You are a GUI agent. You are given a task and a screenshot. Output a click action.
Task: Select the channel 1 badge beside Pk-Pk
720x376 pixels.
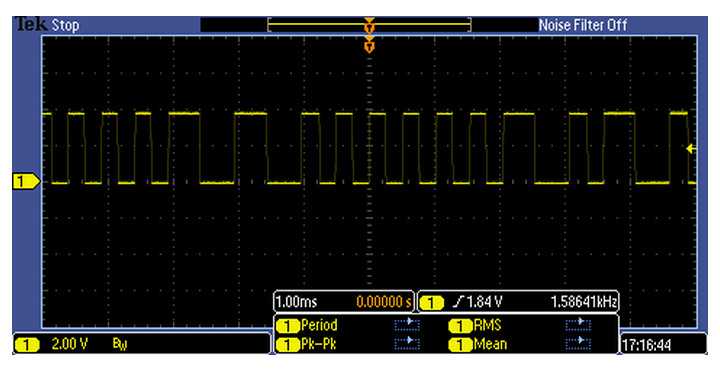point(287,344)
